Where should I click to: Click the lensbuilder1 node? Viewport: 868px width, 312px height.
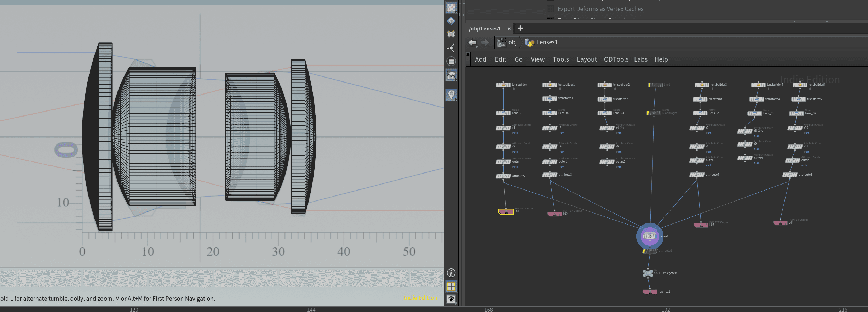point(550,85)
